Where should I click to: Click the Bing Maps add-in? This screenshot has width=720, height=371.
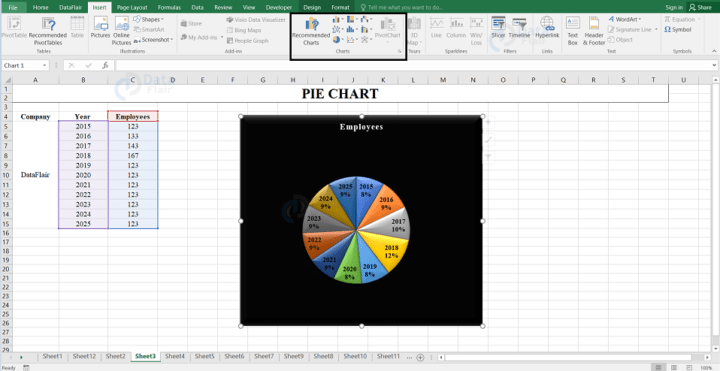tap(244, 30)
